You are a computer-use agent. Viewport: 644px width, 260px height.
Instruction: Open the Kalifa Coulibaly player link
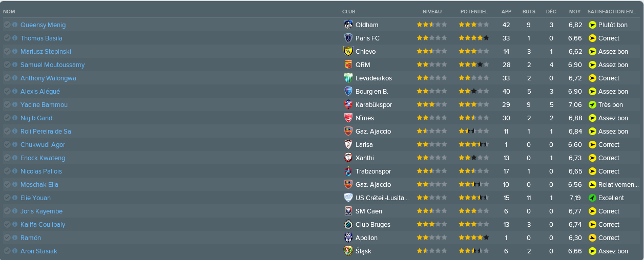pyautogui.click(x=43, y=224)
